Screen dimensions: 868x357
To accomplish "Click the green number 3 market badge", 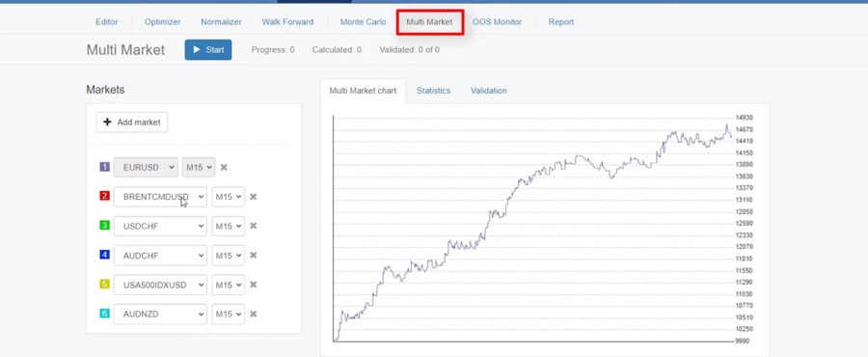I will pyautogui.click(x=104, y=225).
